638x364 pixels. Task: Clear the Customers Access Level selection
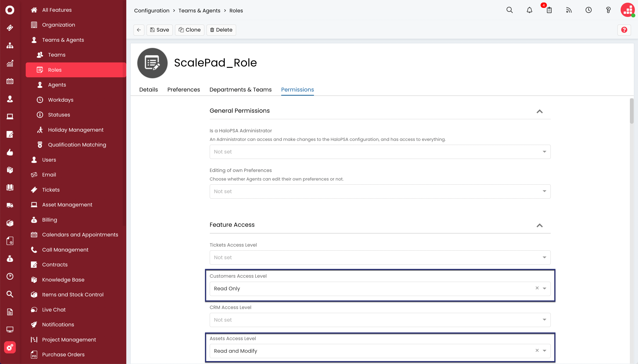point(537,288)
